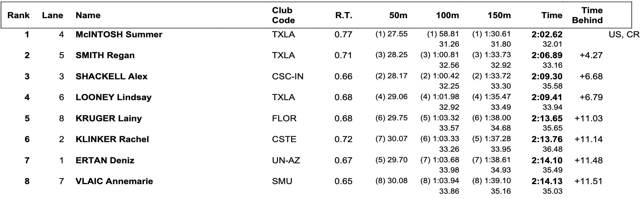
Task: Click the CSC-IN club code
Action: click(288, 76)
